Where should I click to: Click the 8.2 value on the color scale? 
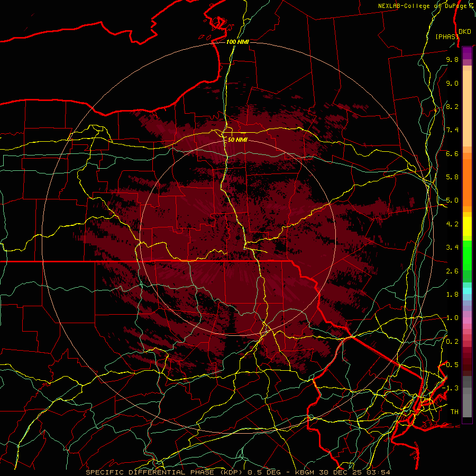452,106
